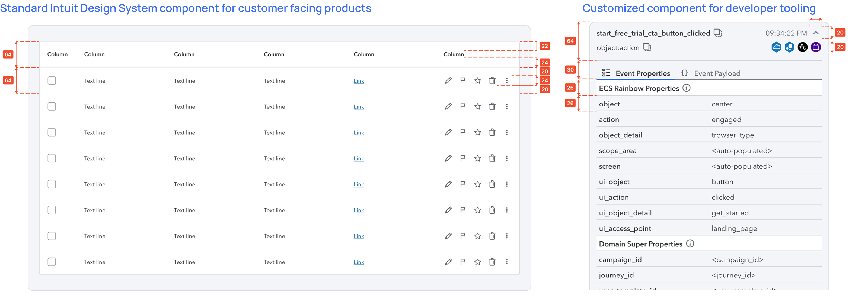Viewport: 868px width, 297px height.
Task: Star the fourth table row
Action: coord(477,158)
